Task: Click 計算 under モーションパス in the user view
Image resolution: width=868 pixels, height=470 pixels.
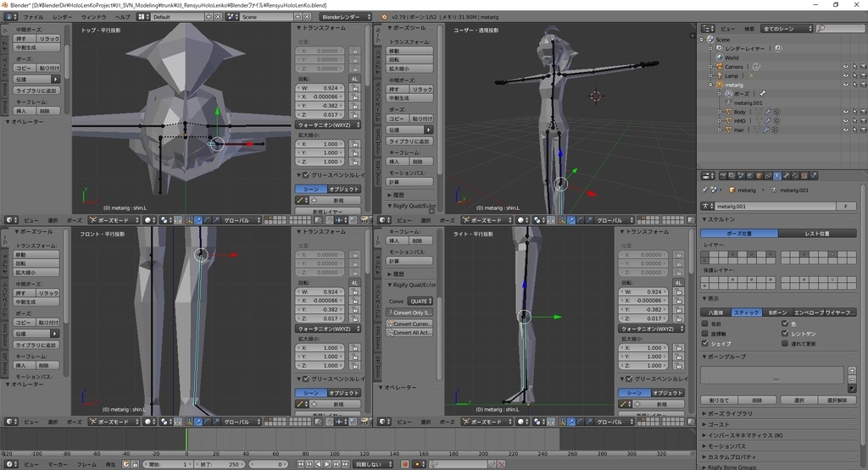Action: pyautogui.click(x=409, y=182)
